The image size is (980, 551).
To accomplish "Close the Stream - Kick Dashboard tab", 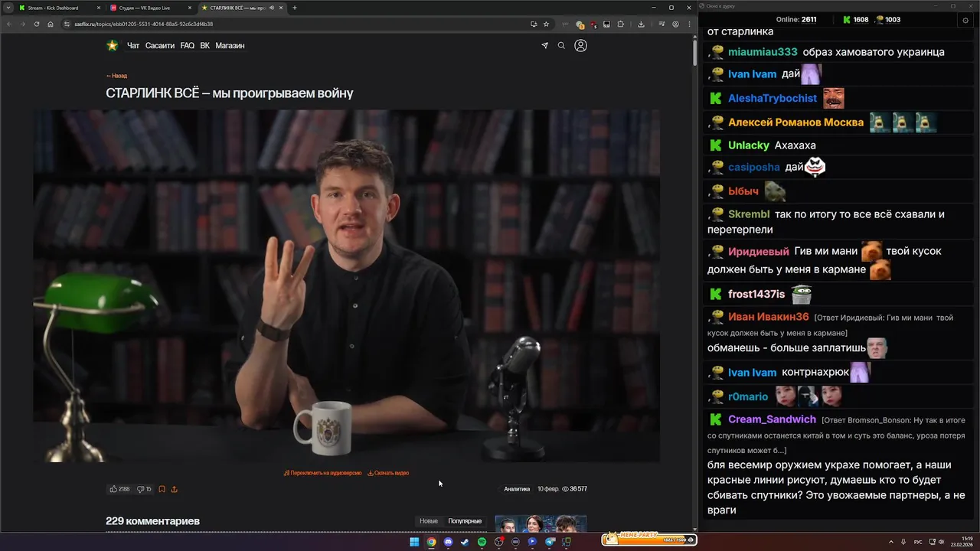I will 98,8.
